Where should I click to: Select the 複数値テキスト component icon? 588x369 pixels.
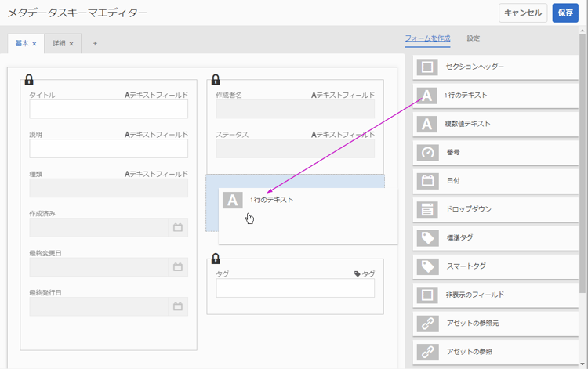click(427, 124)
